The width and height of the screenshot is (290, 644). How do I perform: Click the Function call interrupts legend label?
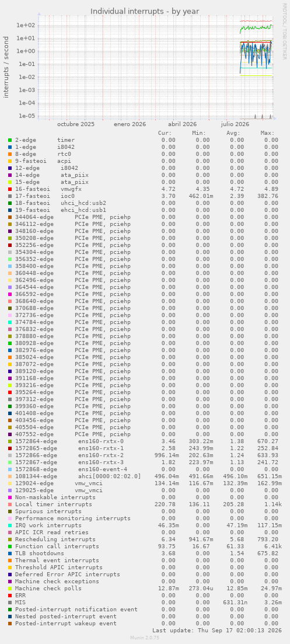click(57, 546)
